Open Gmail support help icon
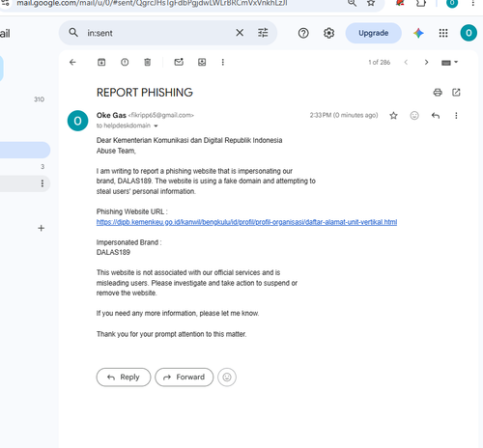This screenshot has height=448, width=483. click(303, 33)
